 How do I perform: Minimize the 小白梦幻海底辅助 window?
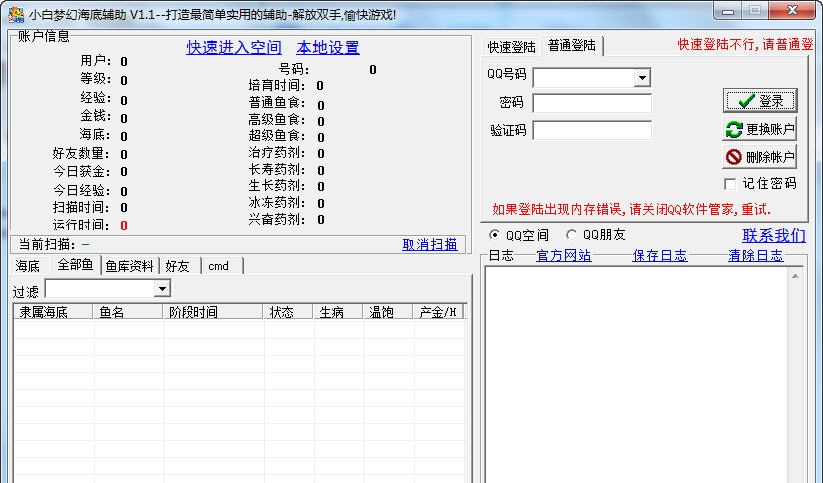[x=727, y=11]
